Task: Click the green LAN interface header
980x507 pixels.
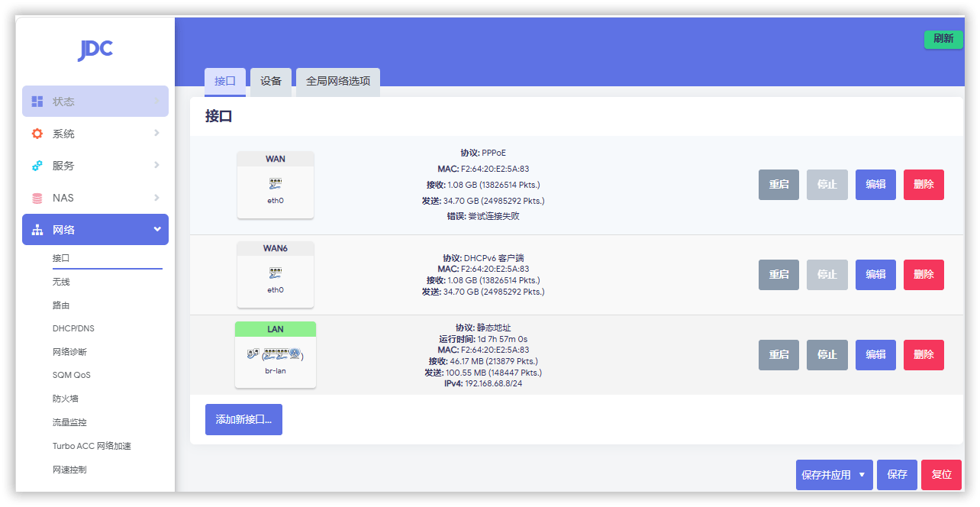Action: (276, 329)
